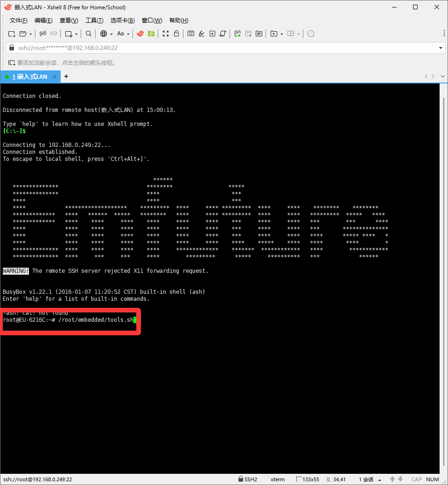This screenshot has height=485, width=448.
Task: Open the 选项卡(B) menu
Action: click(122, 21)
